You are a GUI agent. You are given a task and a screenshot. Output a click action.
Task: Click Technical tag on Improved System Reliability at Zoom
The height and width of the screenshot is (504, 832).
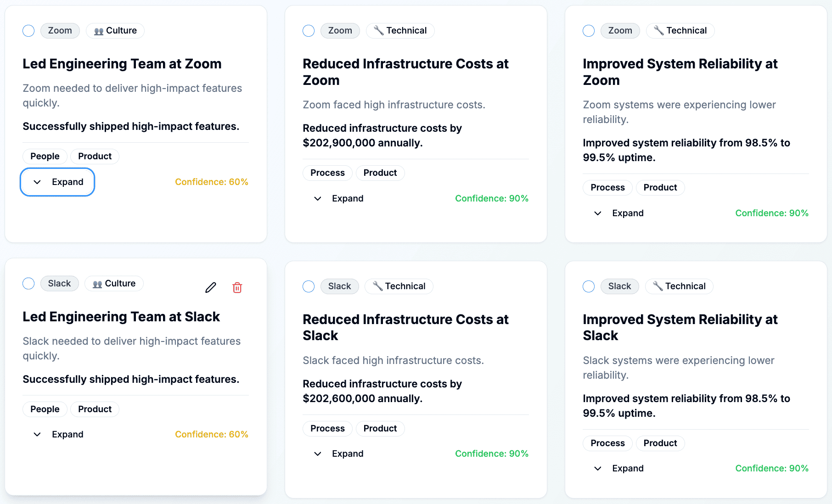tap(680, 31)
